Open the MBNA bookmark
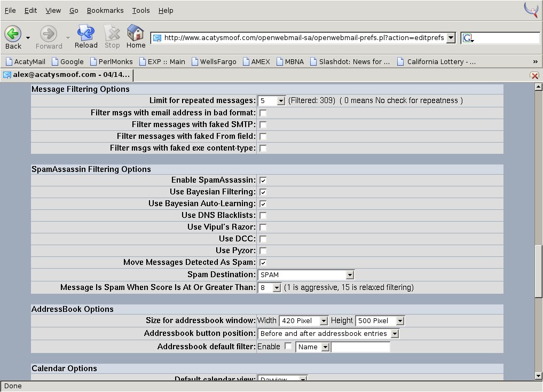543x392 pixels. [x=290, y=61]
